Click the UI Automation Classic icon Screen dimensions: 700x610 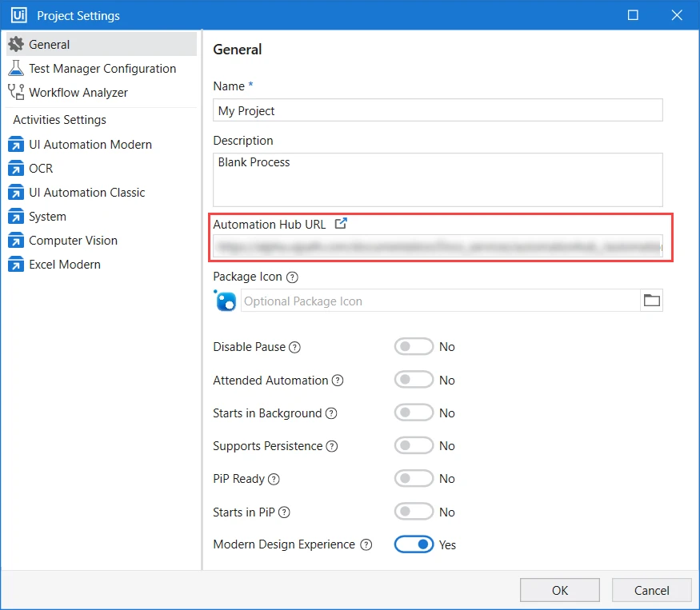pos(16,193)
